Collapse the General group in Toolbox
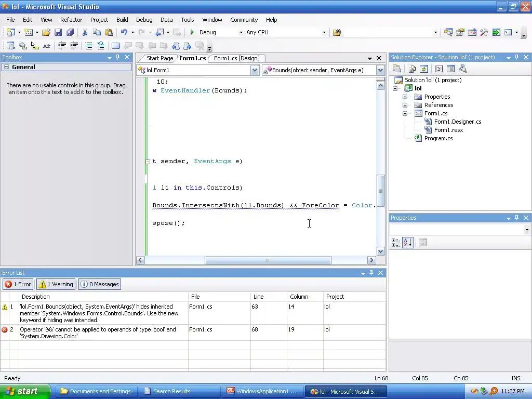This screenshot has height=399, width=532. 6,67
